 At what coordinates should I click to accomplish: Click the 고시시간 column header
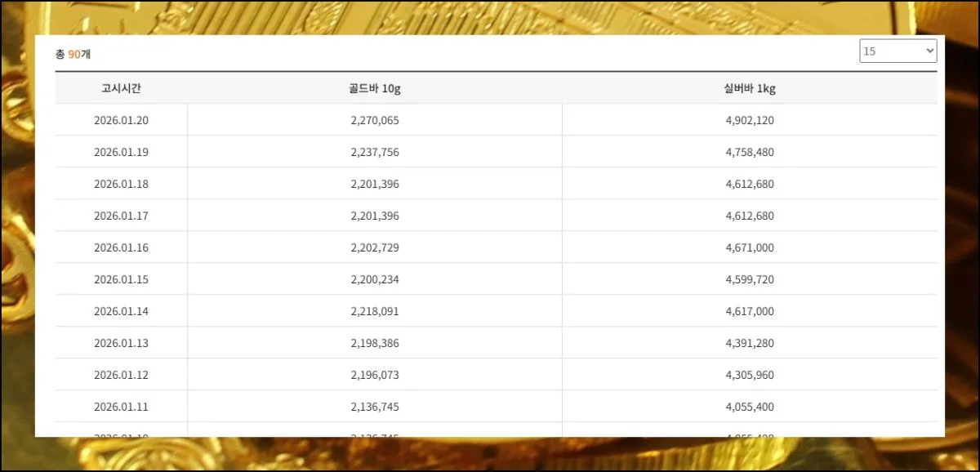(121, 88)
